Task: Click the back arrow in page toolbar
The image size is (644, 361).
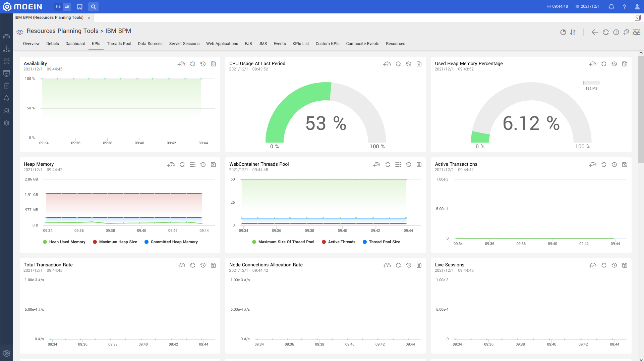Action: tap(595, 32)
